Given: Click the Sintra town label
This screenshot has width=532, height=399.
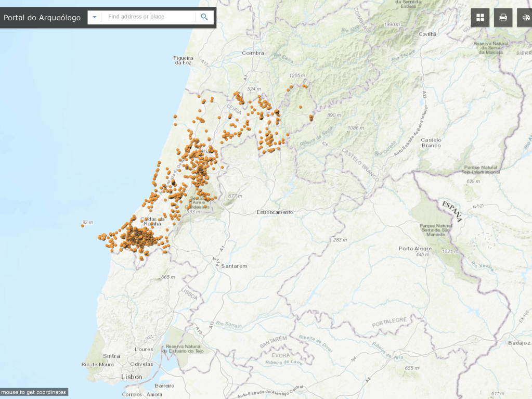Looking at the screenshot, I should tap(111, 356).
